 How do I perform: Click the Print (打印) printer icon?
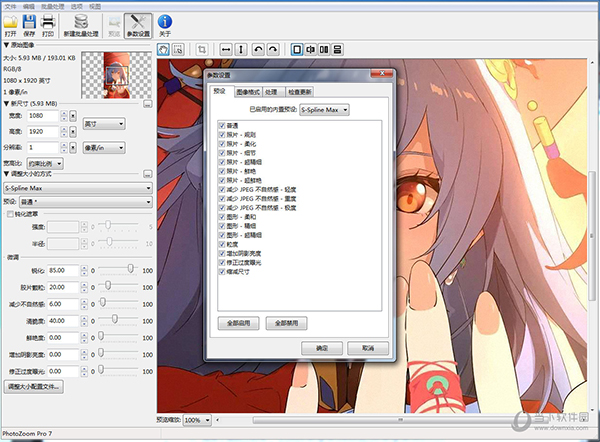click(48, 22)
